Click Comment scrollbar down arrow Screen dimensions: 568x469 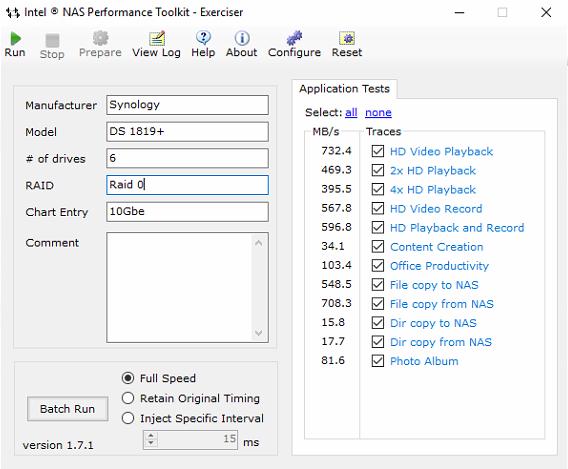pyautogui.click(x=258, y=332)
